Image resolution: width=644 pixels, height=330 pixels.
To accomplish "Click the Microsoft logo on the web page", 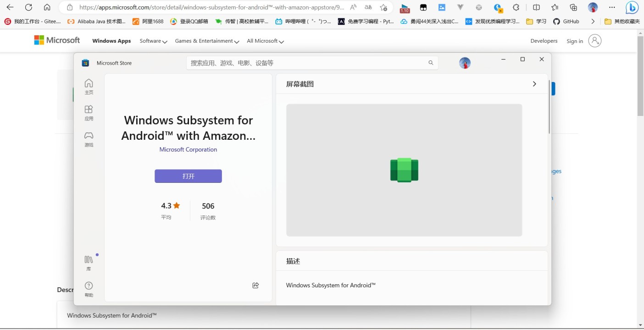I will point(57,40).
